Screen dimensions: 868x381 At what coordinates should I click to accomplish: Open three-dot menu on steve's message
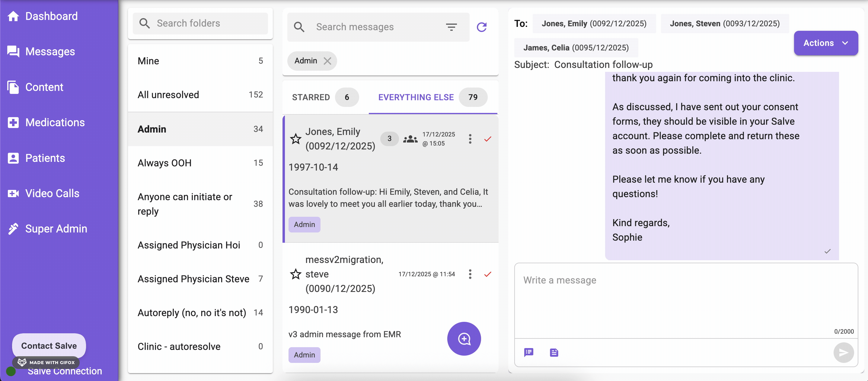click(x=470, y=274)
